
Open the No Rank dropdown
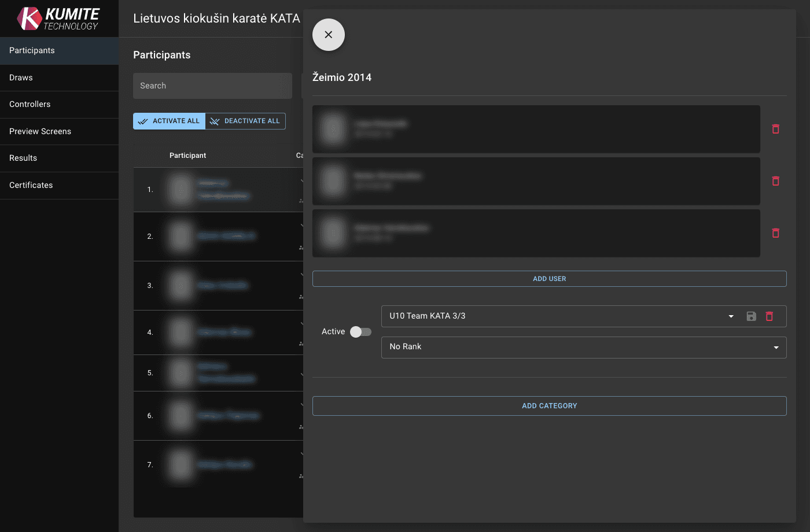point(776,347)
